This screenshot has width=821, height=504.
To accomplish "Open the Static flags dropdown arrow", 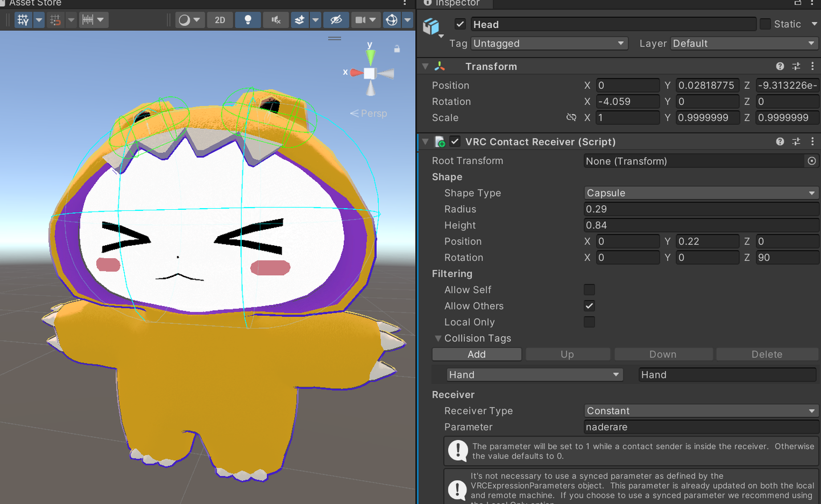I will (x=814, y=24).
